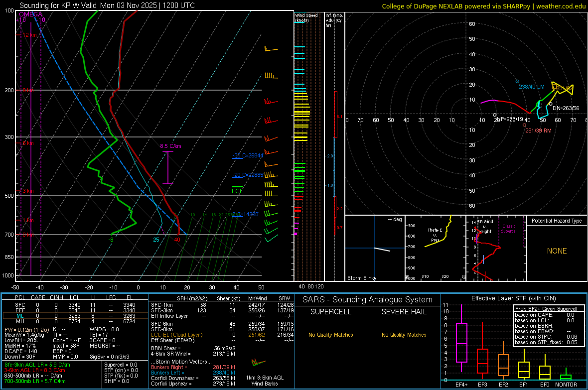Screen dimensions: 588x390
Task: Click the 4-6km SR Wind = row label
Action: click(x=170, y=354)
